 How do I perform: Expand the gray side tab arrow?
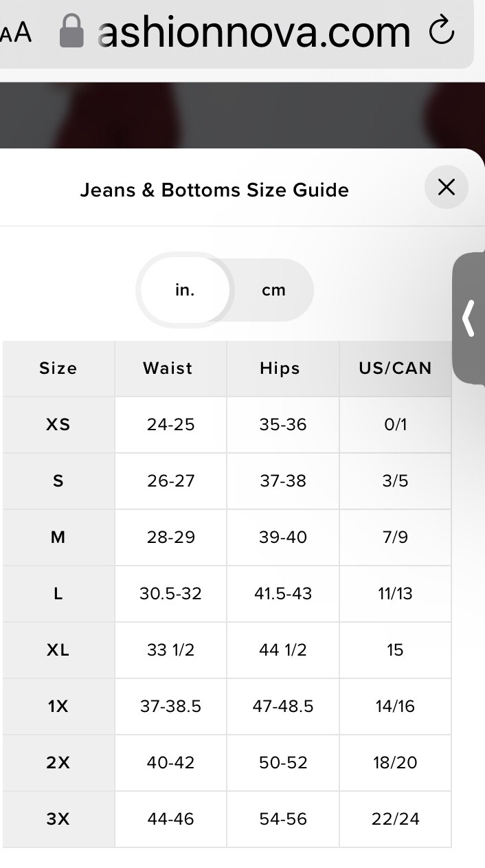coord(469,318)
